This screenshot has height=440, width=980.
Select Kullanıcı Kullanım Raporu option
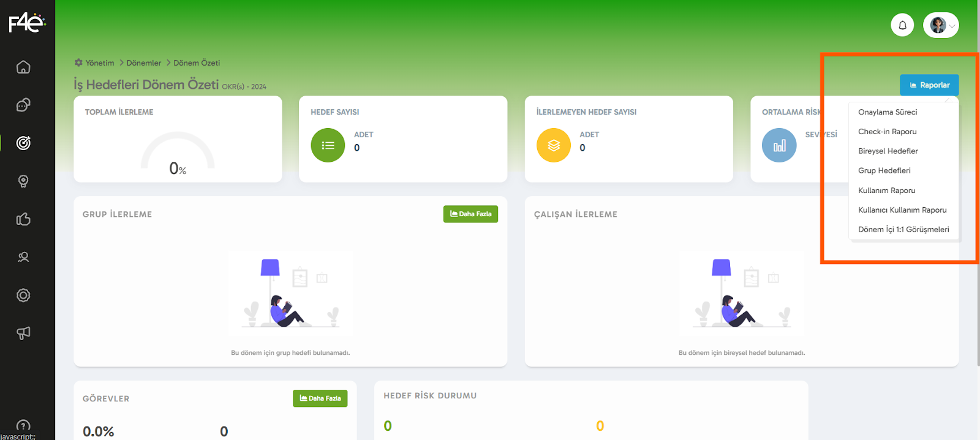(902, 210)
